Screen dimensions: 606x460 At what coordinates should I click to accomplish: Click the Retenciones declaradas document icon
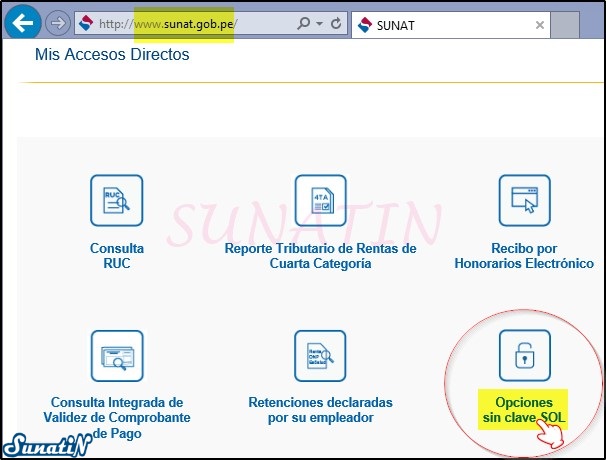pos(320,355)
